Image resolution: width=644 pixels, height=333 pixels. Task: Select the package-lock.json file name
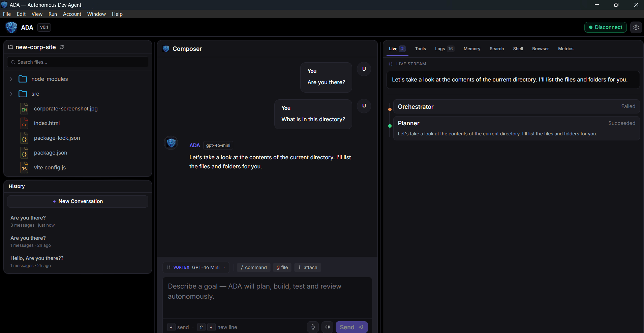[x=57, y=138]
